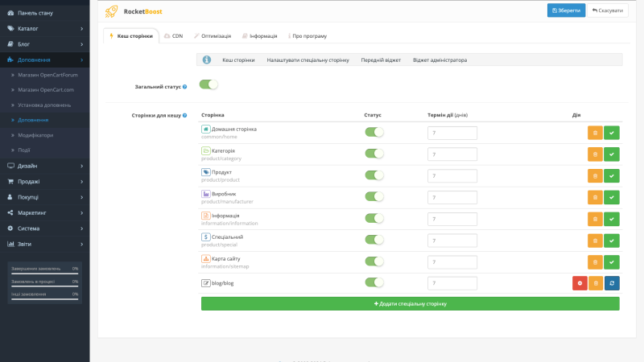Image resolution: width=644 pixels, height=362 pixels.
Task: Click Додати спеціальну сторінку green button
Action: 411,304
